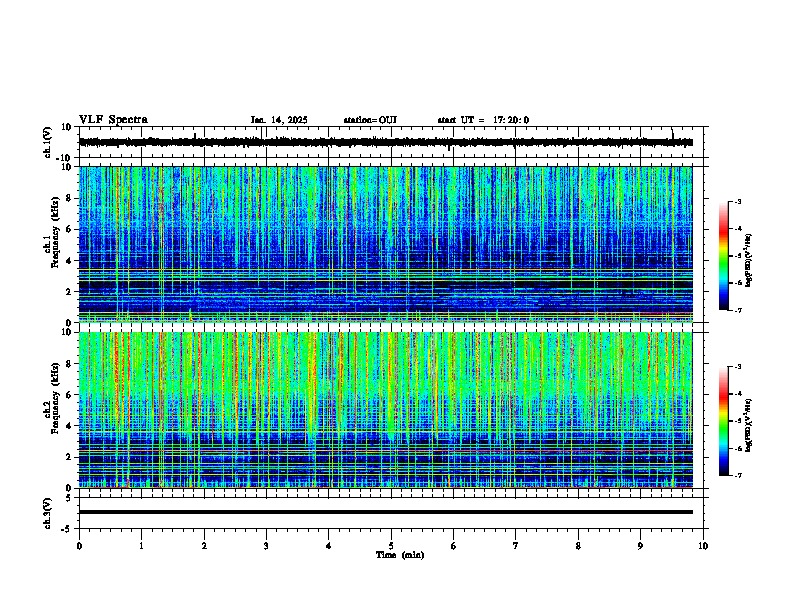Click the ch.2 spectrogram color scale bar
This screenshot has height=612, width=792.
point(724,421)
